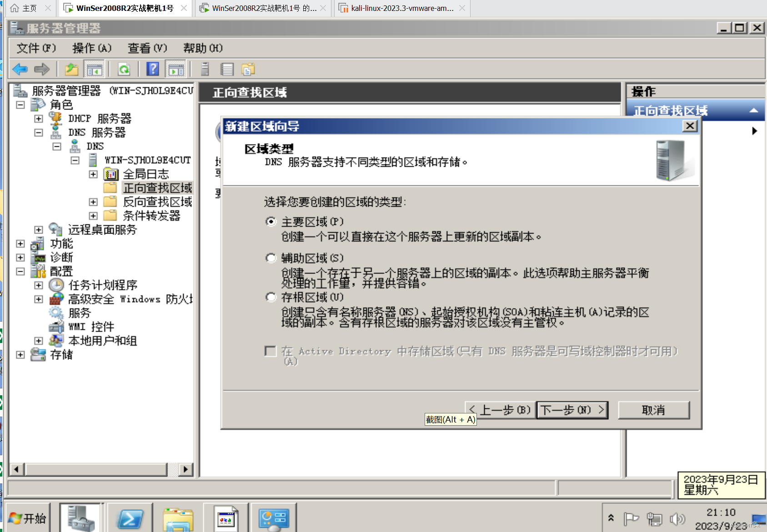Click the folder icon of 条件转发器

(x=110, y=215)
